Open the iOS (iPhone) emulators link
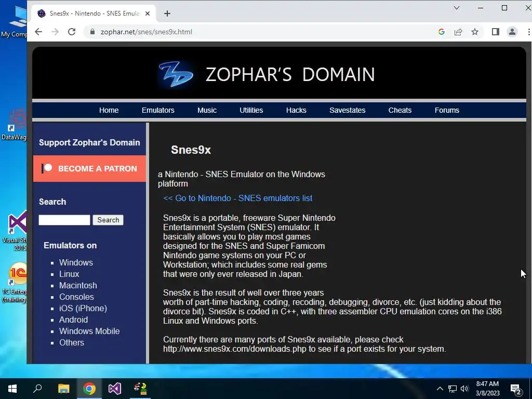The height and width of the screenshot is (399, 532). click(x=83, y=309)
